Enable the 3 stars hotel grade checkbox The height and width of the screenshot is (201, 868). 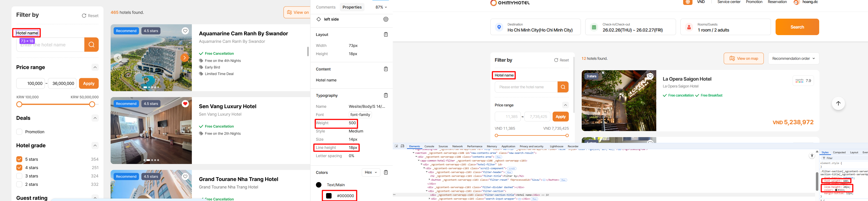[19, 176]
